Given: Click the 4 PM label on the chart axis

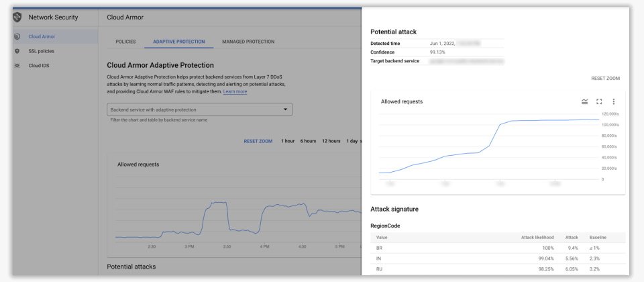Looking at the screenshot, I should [264, 246].
